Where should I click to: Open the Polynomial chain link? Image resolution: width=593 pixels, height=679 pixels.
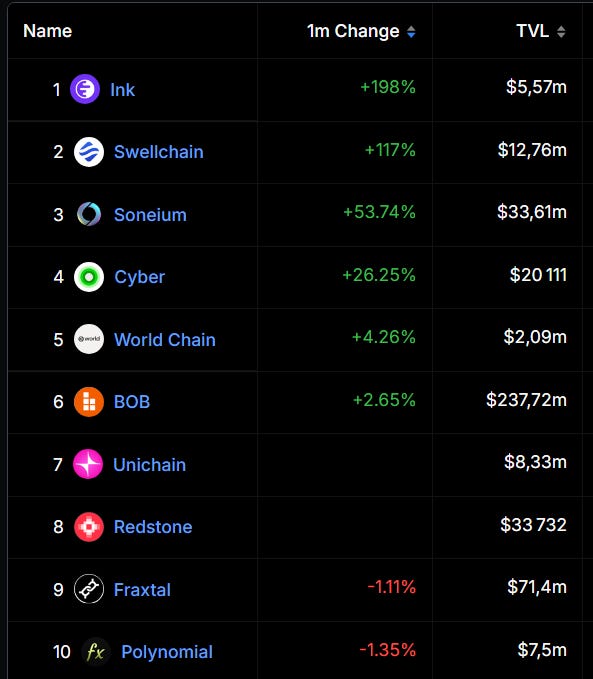click(167, 652)
